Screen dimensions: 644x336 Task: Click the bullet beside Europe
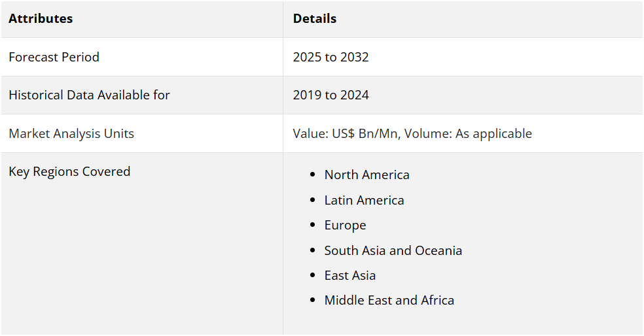click(313, 226)
